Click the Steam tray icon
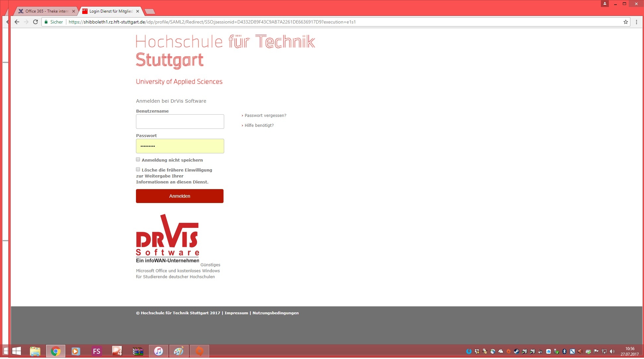The height and width of the screenshot is (359, 644). (516, 351)
